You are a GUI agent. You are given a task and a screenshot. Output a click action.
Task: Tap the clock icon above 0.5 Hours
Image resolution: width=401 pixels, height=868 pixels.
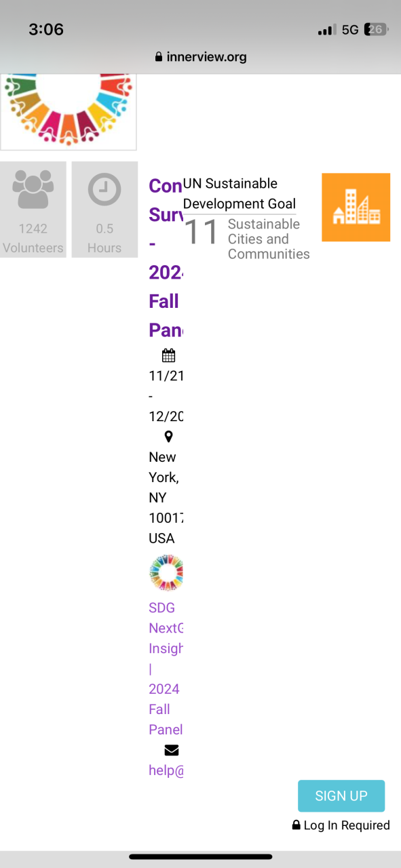coord(104,190)
